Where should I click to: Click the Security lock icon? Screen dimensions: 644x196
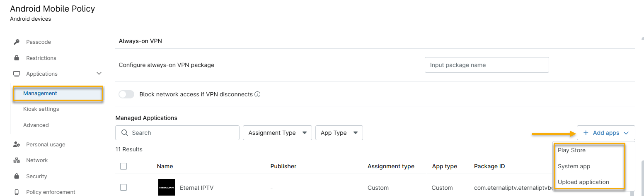(x=17, y=177)
